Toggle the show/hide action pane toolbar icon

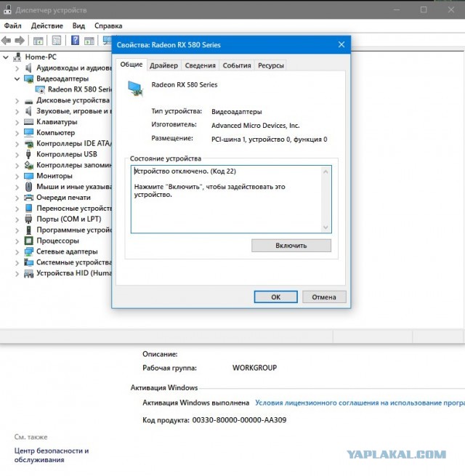pyautogui.click(x=89, y=41)
